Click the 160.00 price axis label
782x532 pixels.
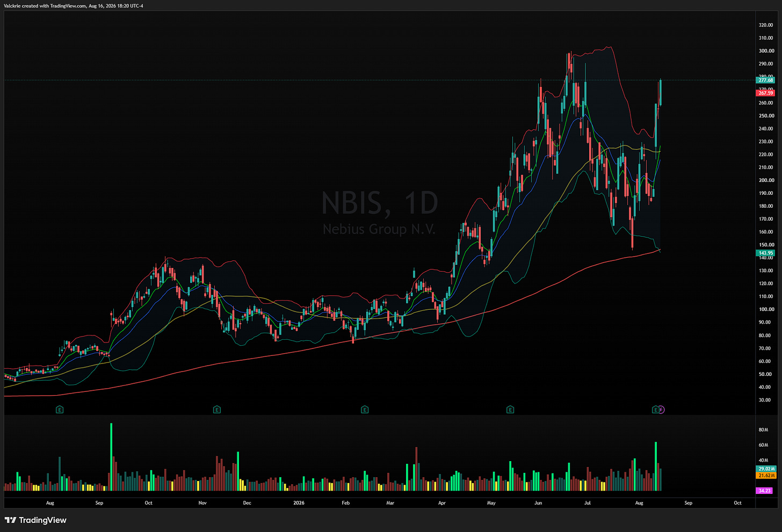point(766,232)
